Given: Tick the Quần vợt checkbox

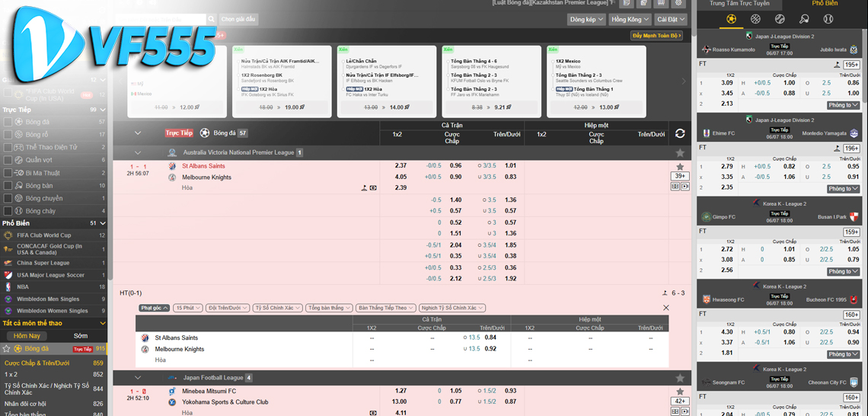Looking at the screenshot, I should (8, 160).
